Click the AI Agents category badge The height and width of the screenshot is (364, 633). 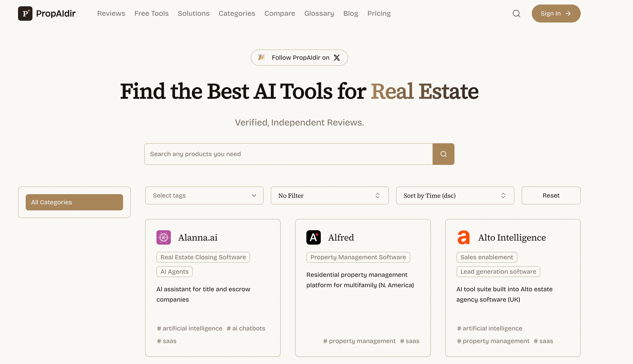175,272
